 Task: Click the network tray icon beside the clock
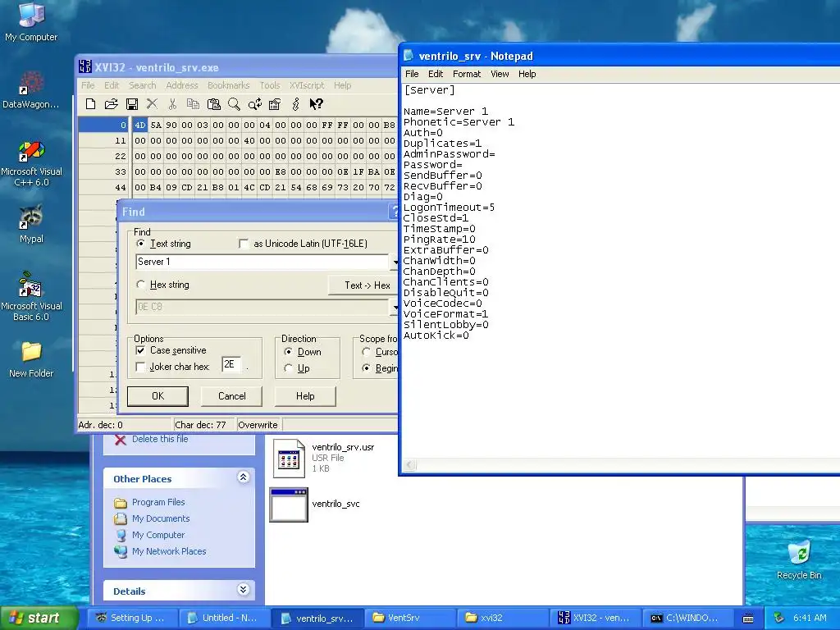779,618
